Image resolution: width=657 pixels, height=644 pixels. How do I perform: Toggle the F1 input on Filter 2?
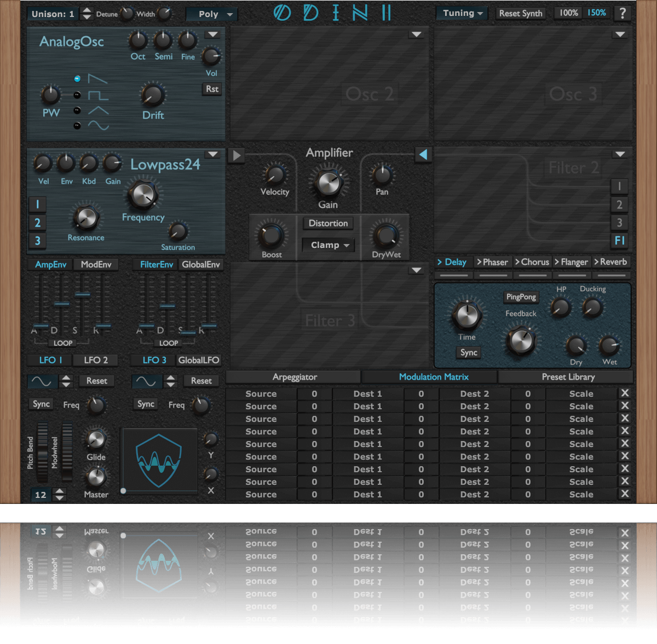click(x=619, y=241)
